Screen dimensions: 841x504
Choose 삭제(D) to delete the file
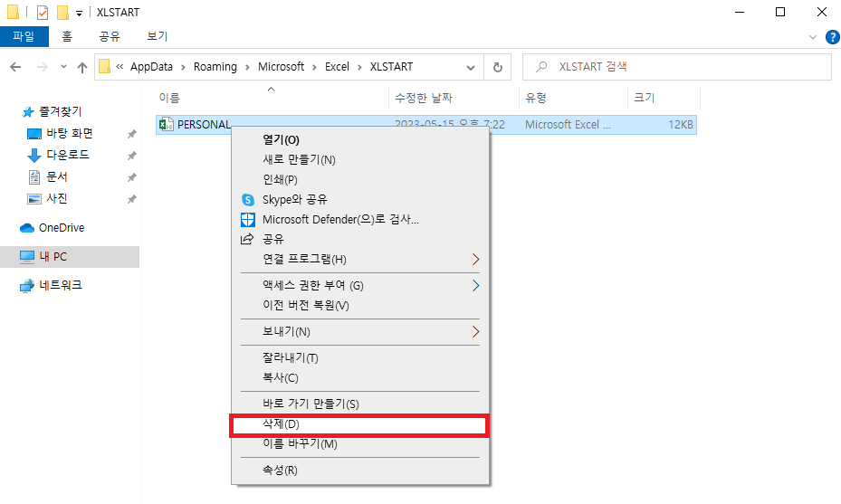[x=360, y=424]
